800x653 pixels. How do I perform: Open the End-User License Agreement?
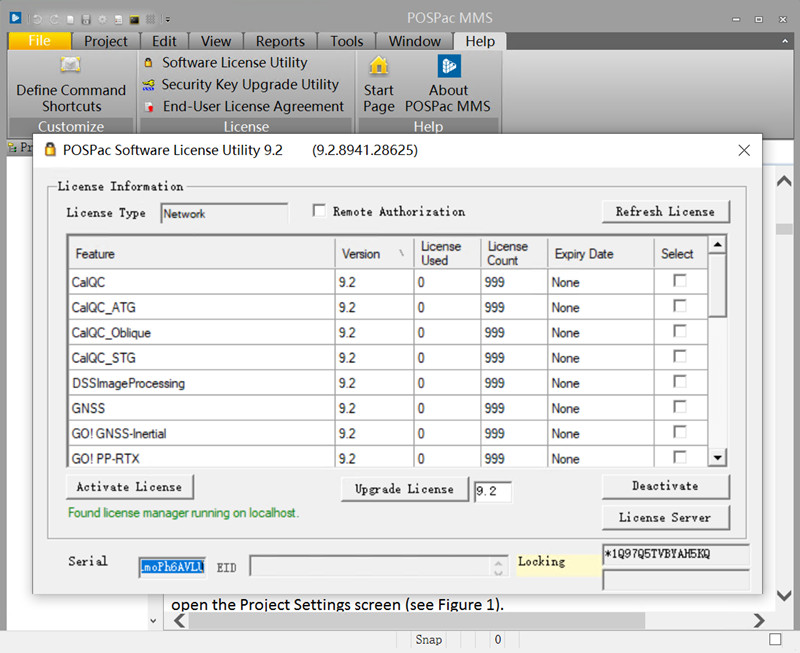(x=150, y=107)
